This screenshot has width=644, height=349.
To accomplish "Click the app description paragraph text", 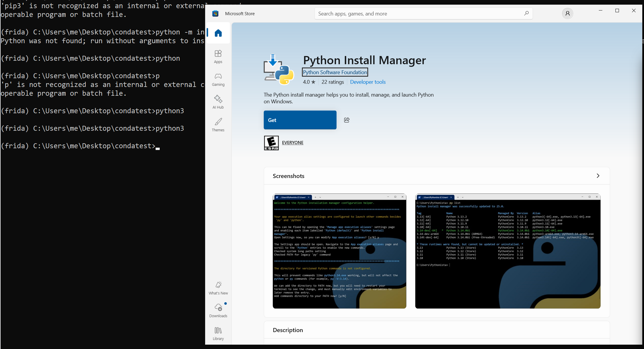I will tap(349, 98).
